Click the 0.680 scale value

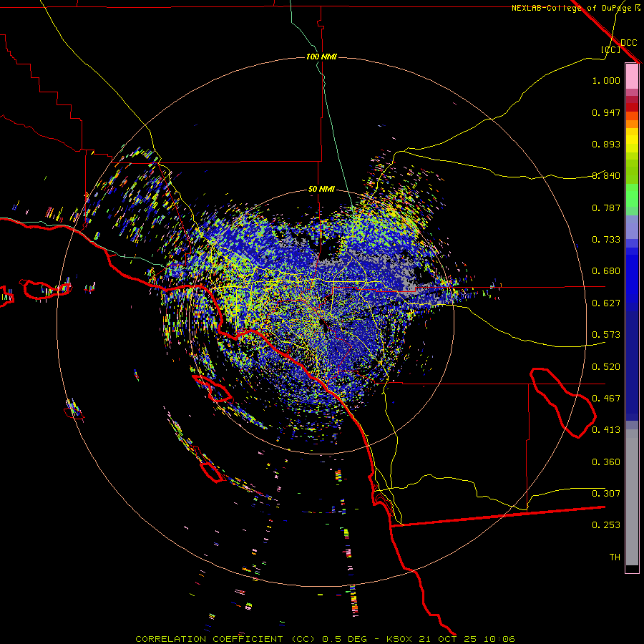coord(606,271)
